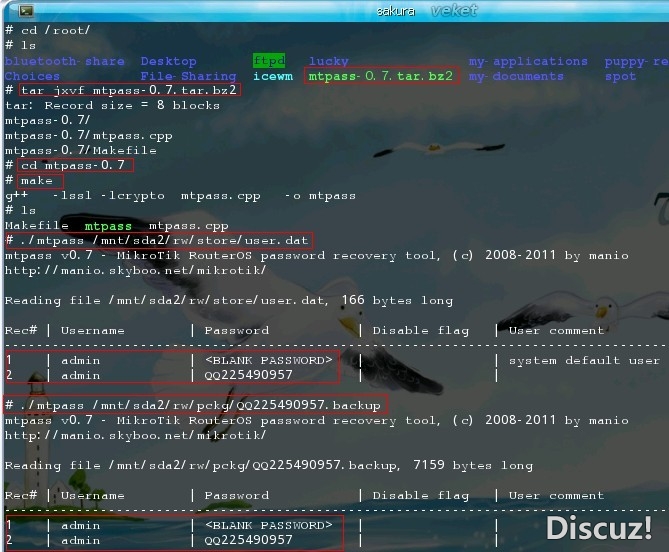The width and height of the screenshot is (669, 552).
Task: Click the 'sakura' window title text
Action: tap(396, 11)
